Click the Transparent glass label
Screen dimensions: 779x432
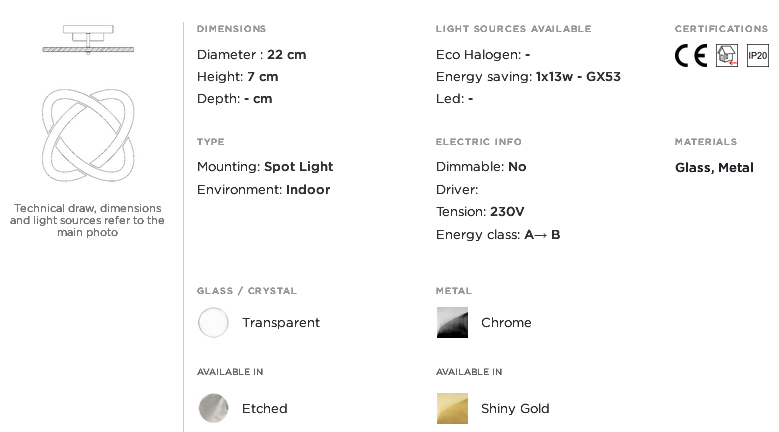point(281,323)
